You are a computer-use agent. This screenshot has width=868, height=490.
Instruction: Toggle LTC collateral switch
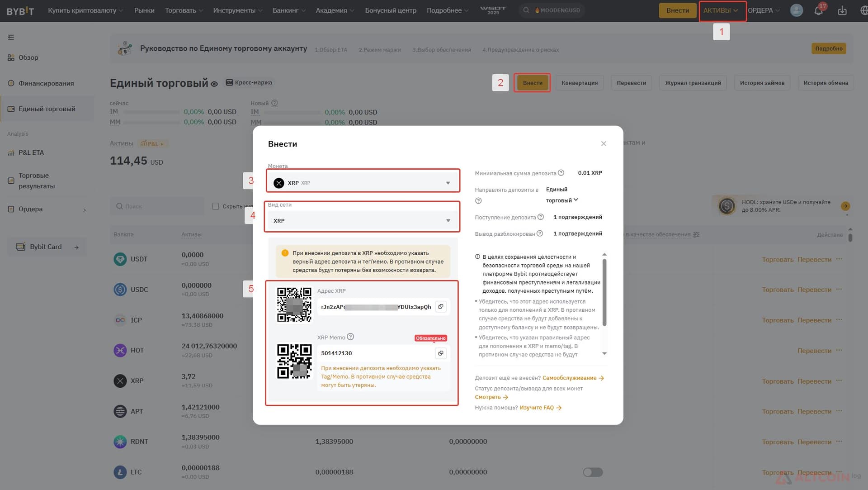[593, 472]
